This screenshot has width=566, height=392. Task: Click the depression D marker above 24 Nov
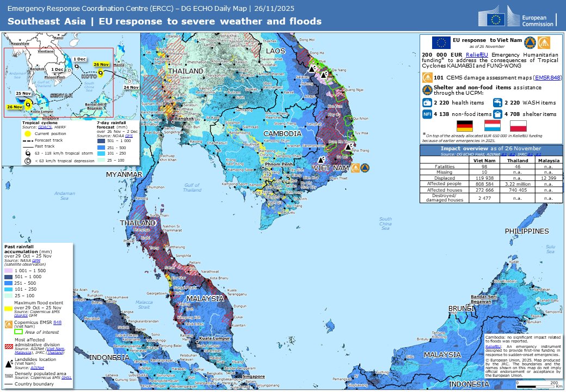[x=129, y=81]
